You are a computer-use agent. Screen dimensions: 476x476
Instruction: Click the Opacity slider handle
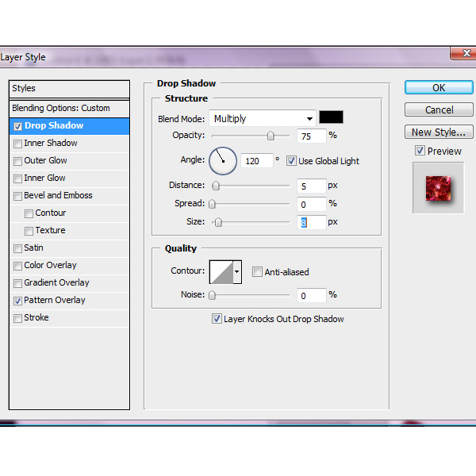[x=271, y=136]
